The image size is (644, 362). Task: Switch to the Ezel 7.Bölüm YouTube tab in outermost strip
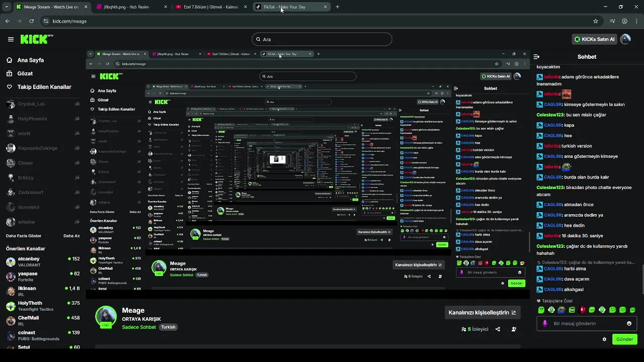211,7
